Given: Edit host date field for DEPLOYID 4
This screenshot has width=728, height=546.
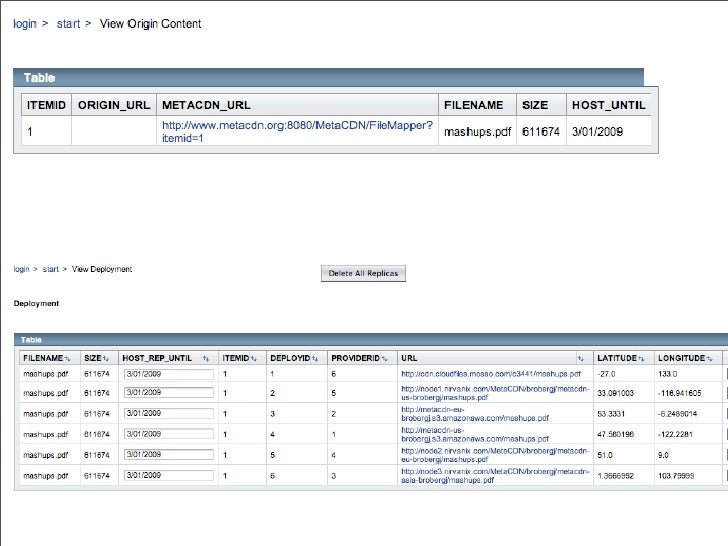Looking at the screenshot, I should [x=168, y=435].
